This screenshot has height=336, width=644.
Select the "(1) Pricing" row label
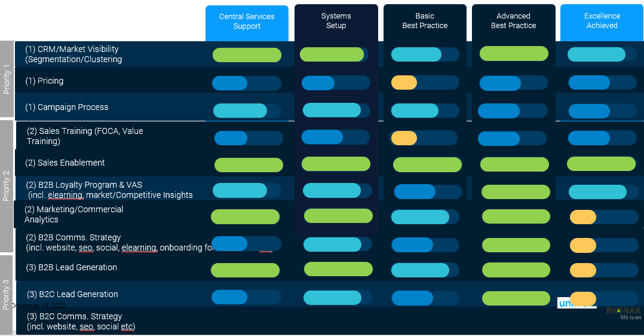(x=44, y=81)
